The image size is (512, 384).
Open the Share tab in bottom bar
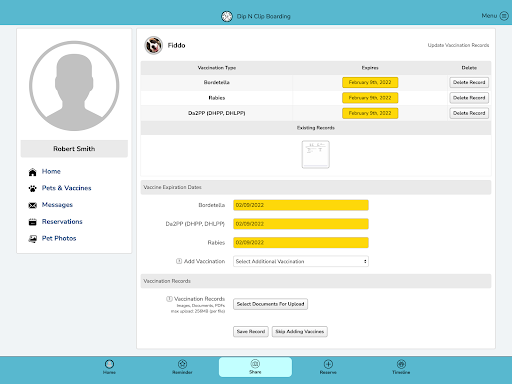255,367
